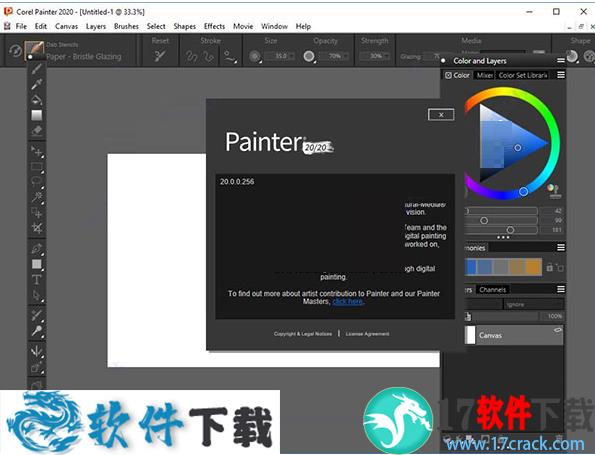Viewport: 595px width, 455px height.
Task: Pick the orange harmony swatch
Action: pos(534,267)
